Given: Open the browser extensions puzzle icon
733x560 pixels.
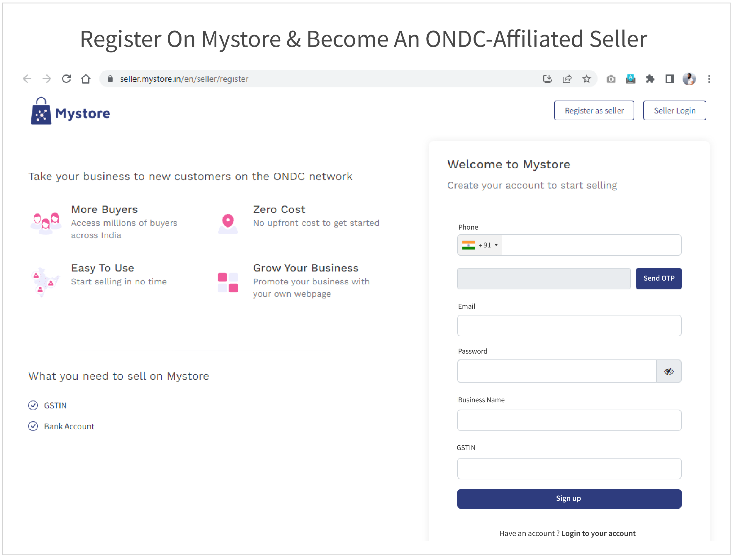Looking at the screenshot, I should pos(650,79).
